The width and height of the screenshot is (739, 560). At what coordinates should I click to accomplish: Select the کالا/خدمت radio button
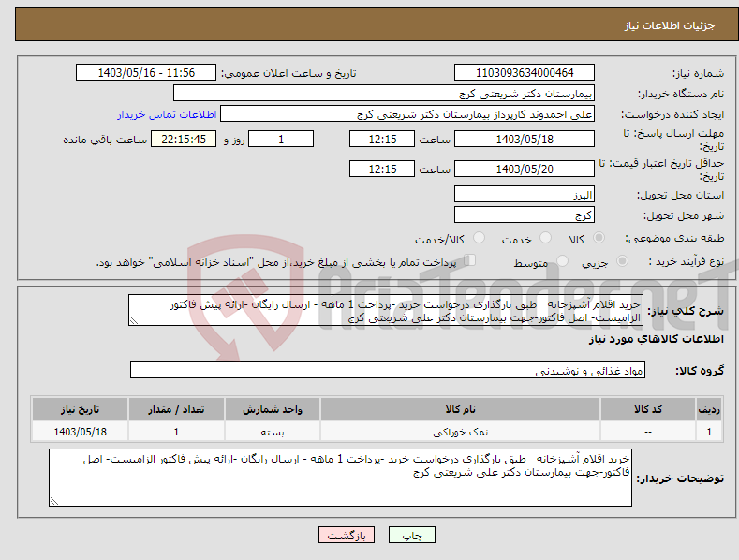[479, 238]
